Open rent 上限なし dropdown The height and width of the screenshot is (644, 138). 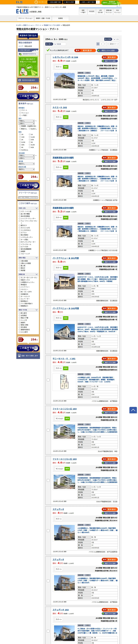pyautogui.click(x=27, y=124)
